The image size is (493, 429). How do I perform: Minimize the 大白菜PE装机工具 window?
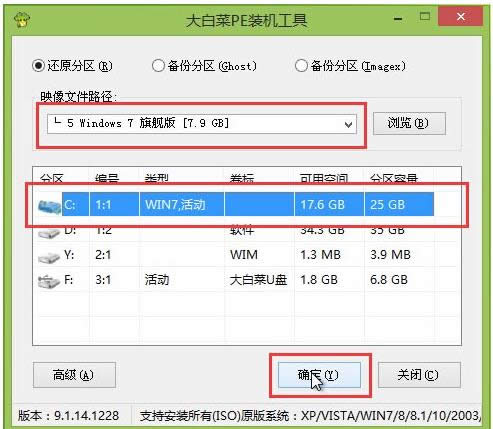pos(398,17)
